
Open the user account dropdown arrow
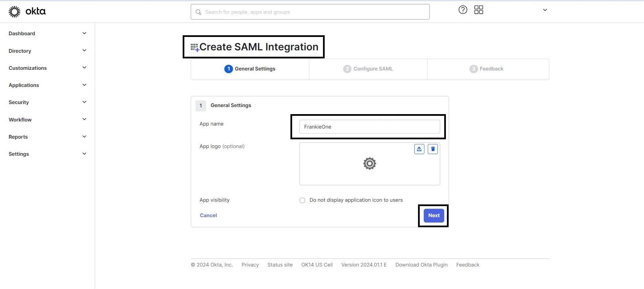(x=545, y=10)
